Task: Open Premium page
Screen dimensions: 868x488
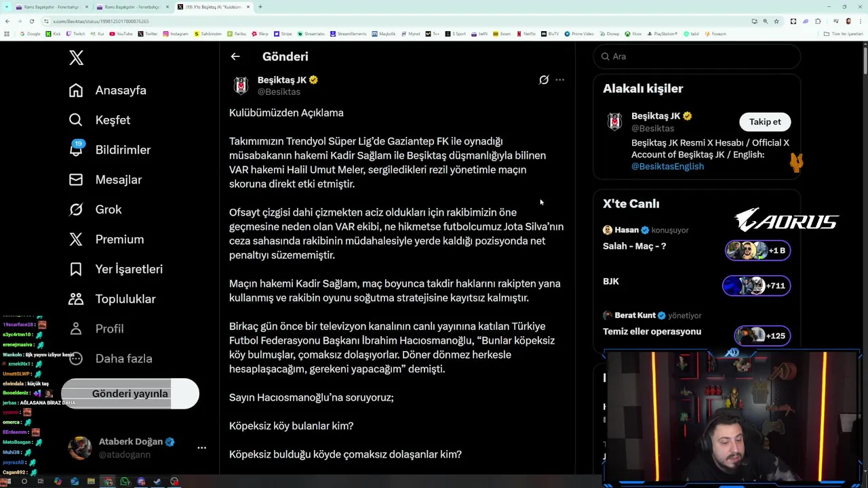Action: [x=106, y=239]
